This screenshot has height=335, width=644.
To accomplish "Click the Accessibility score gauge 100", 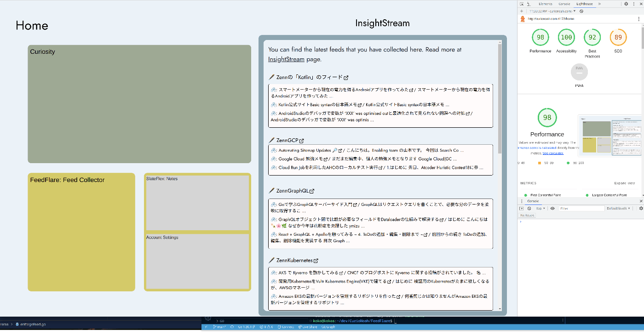I will click(x=566, y=37).
